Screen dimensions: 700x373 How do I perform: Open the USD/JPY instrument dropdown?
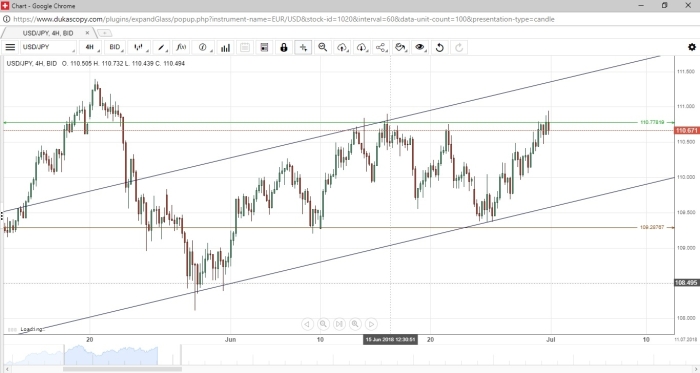(48, 47)
